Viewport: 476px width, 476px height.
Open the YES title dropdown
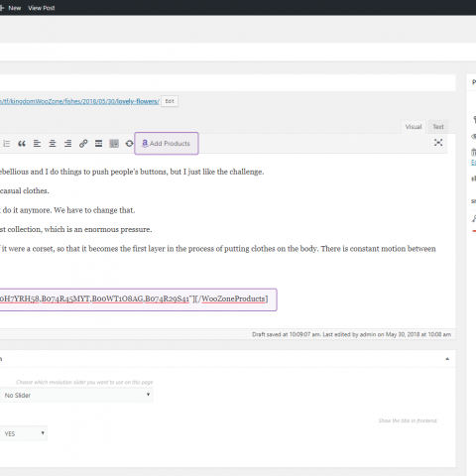click(x=23, y=433)
